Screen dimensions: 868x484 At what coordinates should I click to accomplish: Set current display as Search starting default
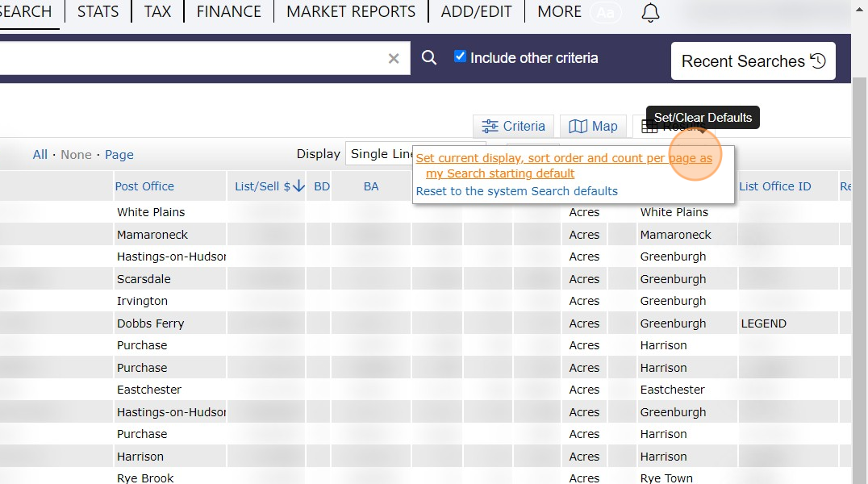click(x=564, y=165)
